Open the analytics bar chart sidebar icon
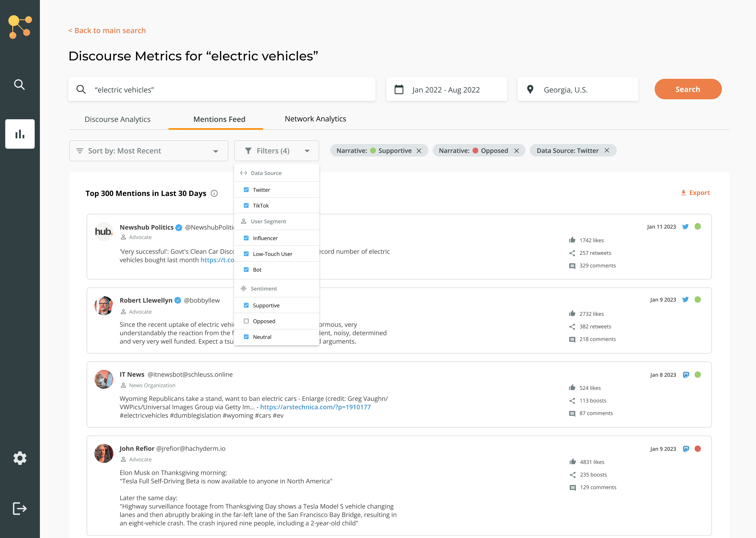Screen dimensions: 756x538 [20, 134]
